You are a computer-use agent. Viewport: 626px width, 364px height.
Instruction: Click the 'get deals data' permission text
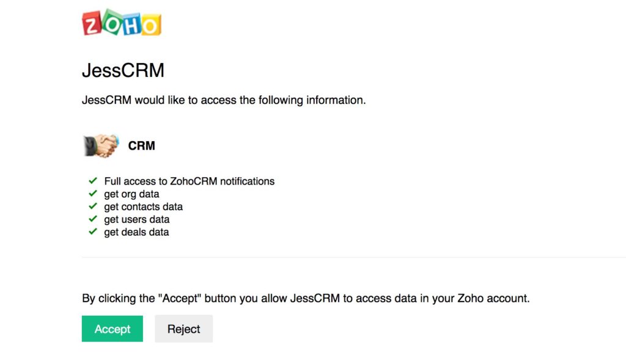point(136,233)
